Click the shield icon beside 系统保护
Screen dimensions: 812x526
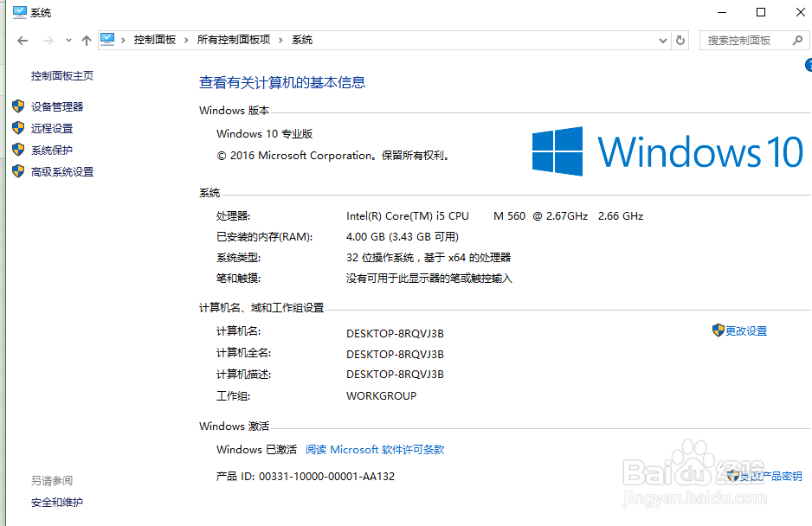pos(18,149)
